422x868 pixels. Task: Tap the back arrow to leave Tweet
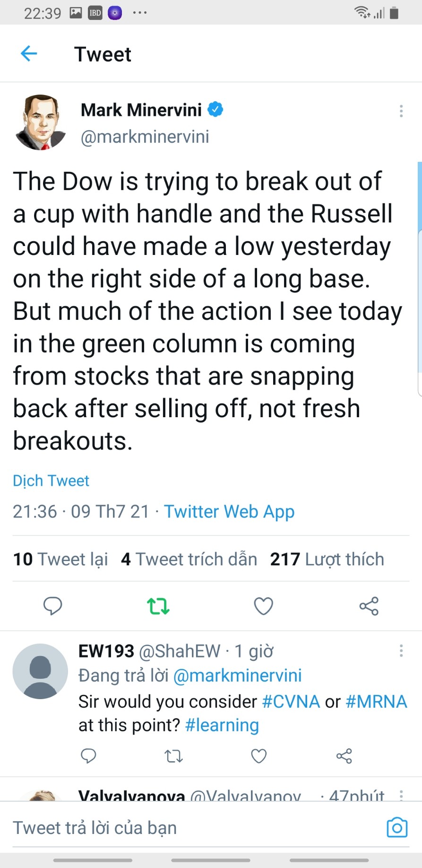pyautogui.click(x=29, y=54)
